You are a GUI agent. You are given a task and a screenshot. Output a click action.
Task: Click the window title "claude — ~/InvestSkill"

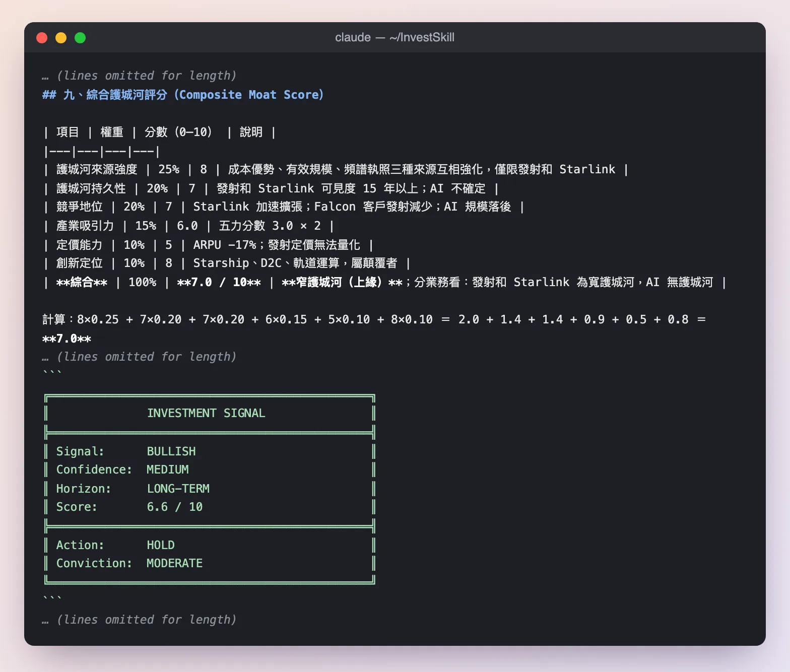[x=394, y=37]
